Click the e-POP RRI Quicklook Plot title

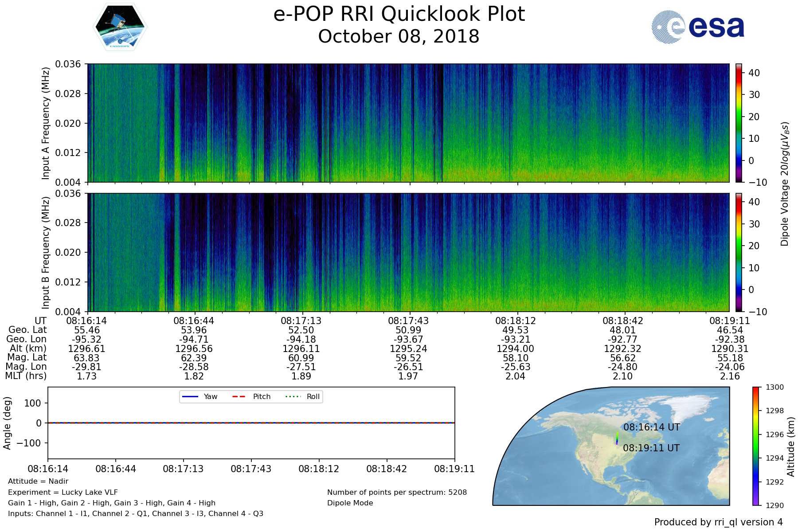(399, 14)
